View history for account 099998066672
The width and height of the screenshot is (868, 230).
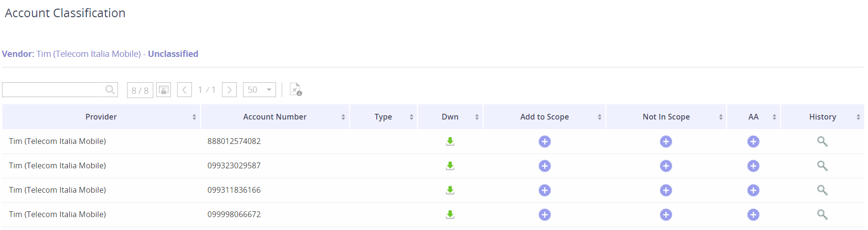pos(822,215)
